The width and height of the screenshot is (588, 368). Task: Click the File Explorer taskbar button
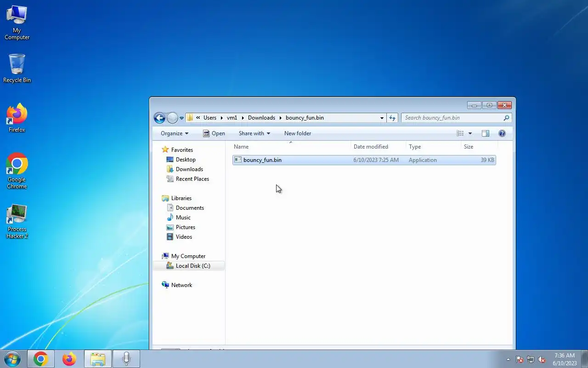(x=98, y=359)
